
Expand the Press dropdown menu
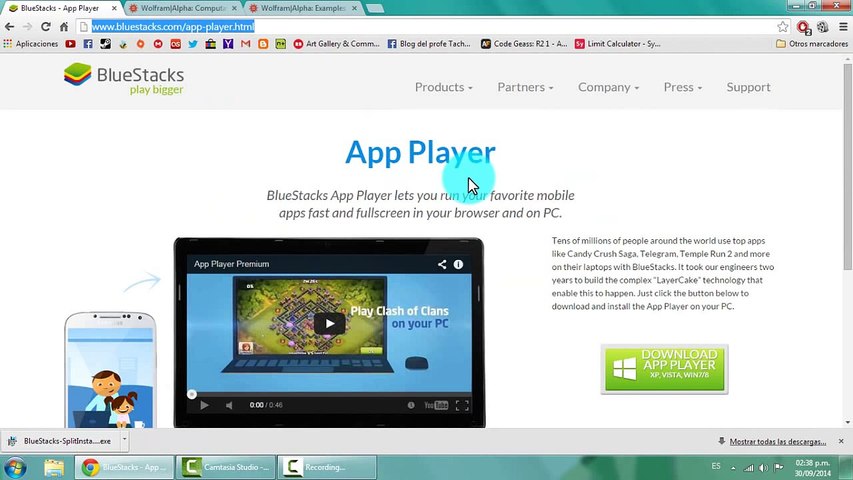[683, 87]
